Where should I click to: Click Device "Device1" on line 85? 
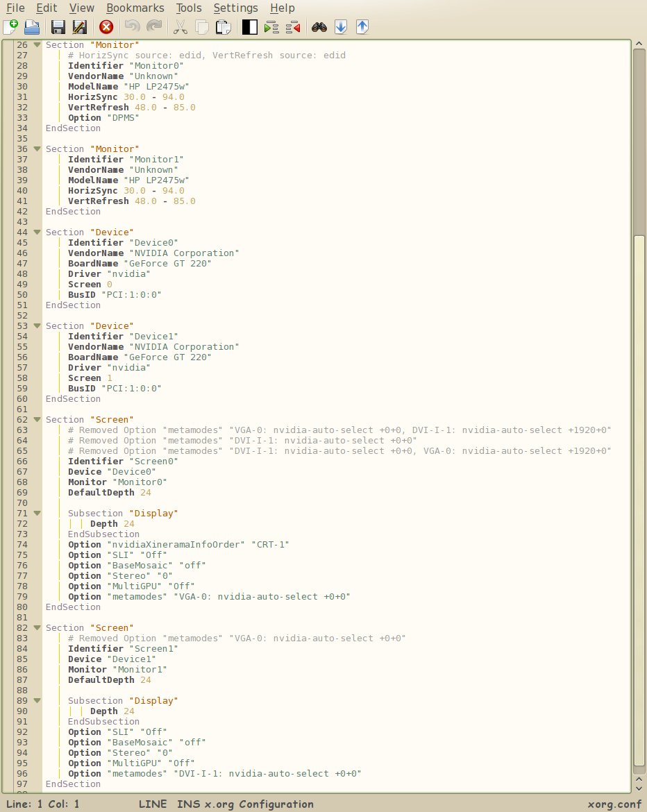tap(112, 659)
